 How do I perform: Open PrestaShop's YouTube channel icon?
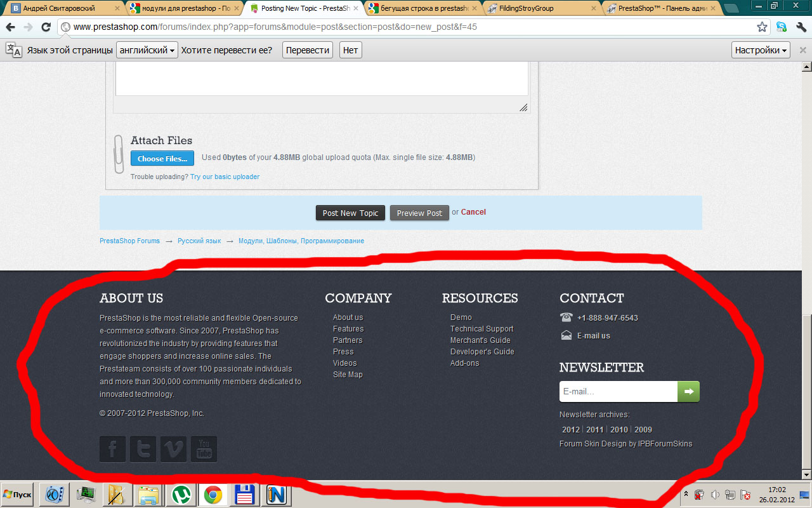point(204,450)
